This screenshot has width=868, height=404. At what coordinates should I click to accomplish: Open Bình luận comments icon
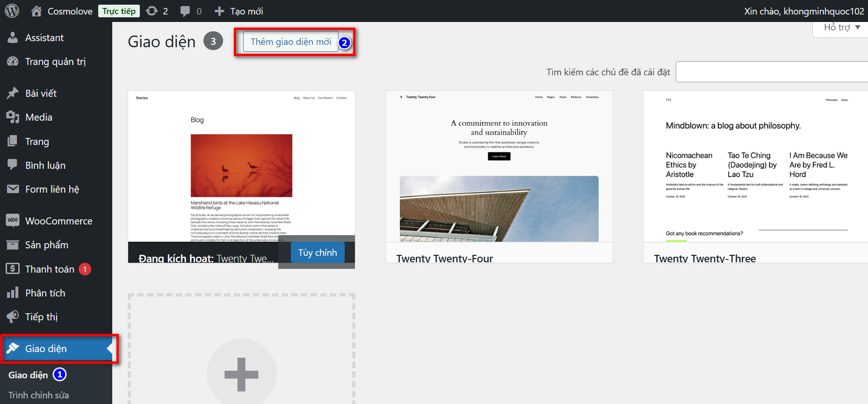pos(13,165)
